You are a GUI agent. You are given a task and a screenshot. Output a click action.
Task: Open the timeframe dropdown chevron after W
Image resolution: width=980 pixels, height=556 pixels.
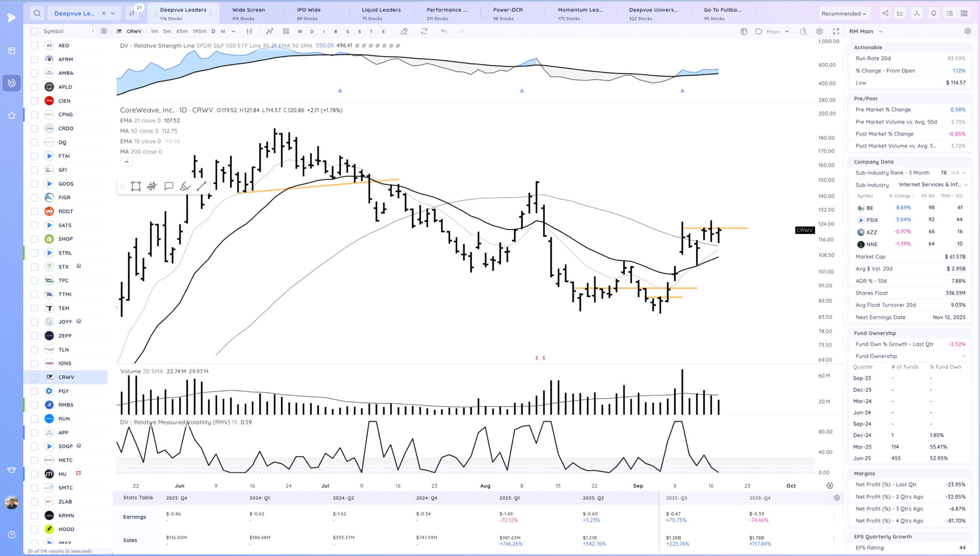point(233,31)
